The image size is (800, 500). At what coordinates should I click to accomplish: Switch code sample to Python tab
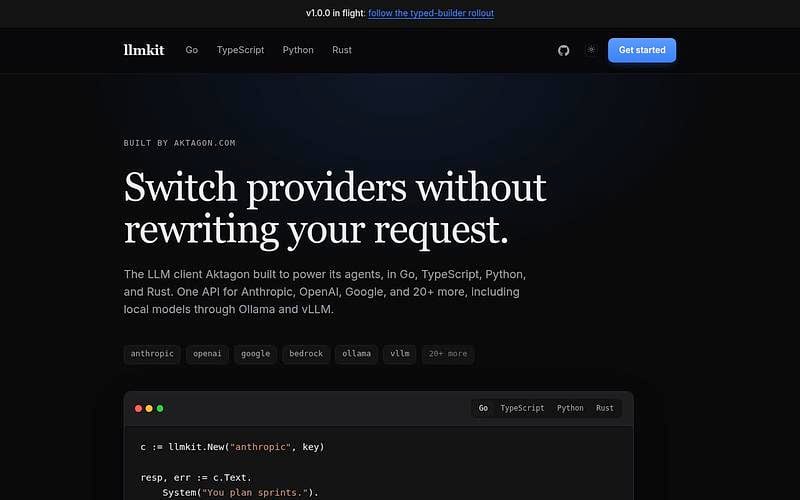pos(570,408)
